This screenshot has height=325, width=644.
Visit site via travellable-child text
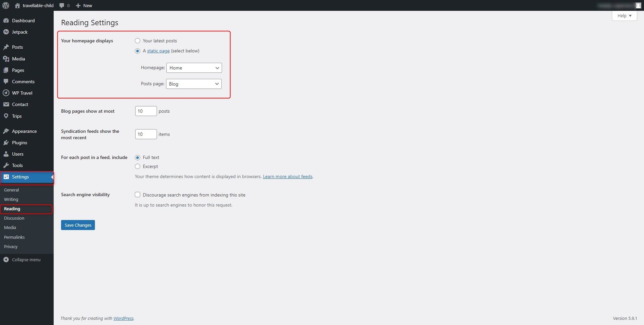pos(38,6)
